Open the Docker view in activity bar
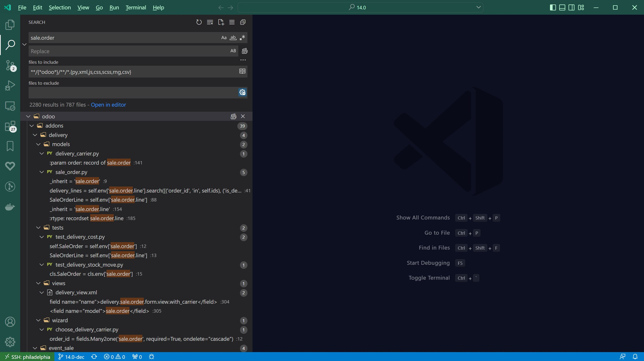 pos(10,207)
